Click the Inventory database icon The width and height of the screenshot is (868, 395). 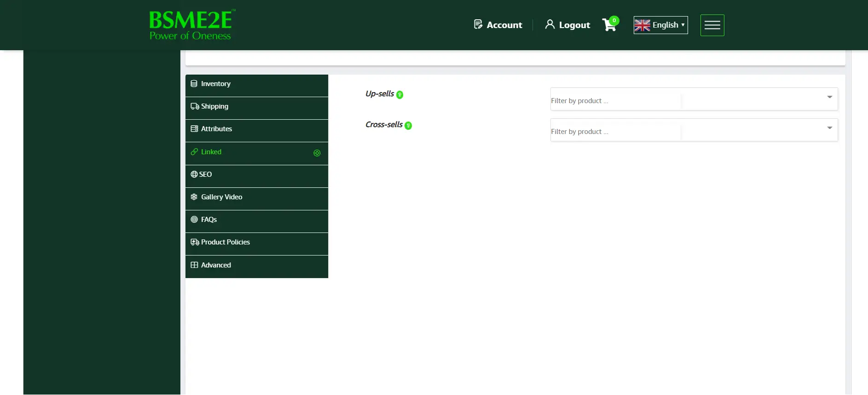click(x=194, y=84)
